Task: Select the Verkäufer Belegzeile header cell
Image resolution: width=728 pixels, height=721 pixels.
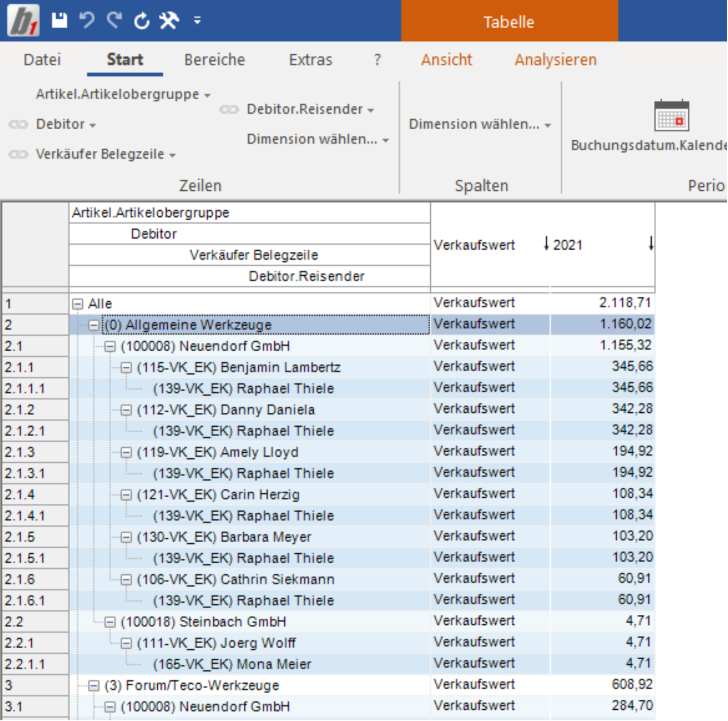Action: pyautogui.click(x=250, y=255)
